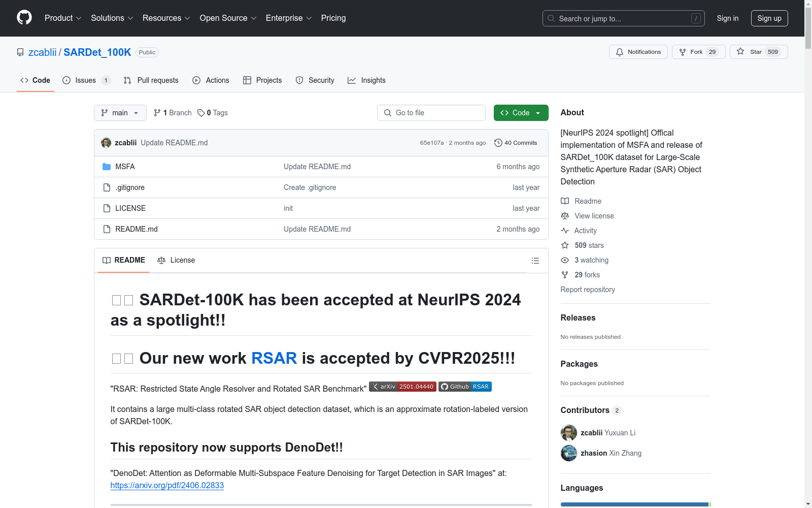Open Update README.md commit message for MSFA
Screen dimensions: 812x508
click(x=317, y=167)
